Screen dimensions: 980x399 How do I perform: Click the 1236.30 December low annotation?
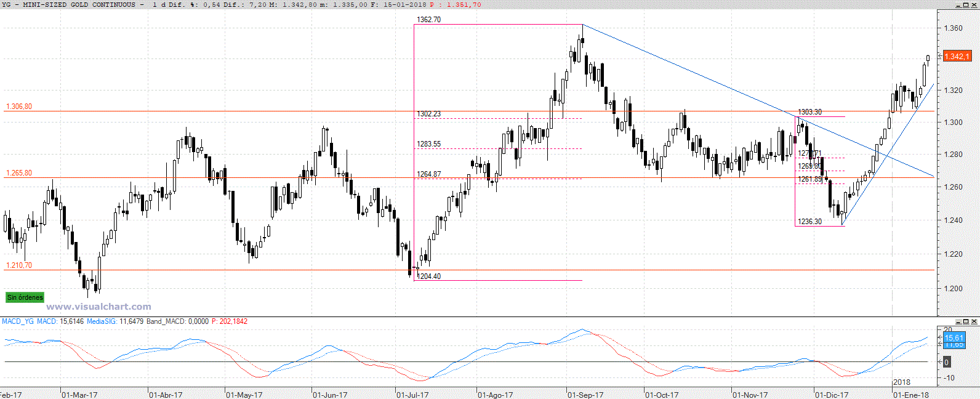pos(809,222)
